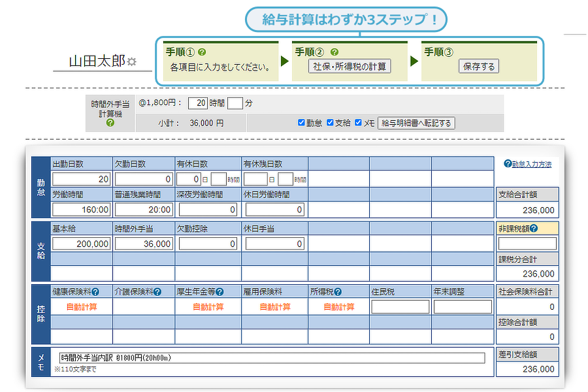Click help icon beside 介護保険料
The height and width of the screenshot is (392, 588).
157,292
